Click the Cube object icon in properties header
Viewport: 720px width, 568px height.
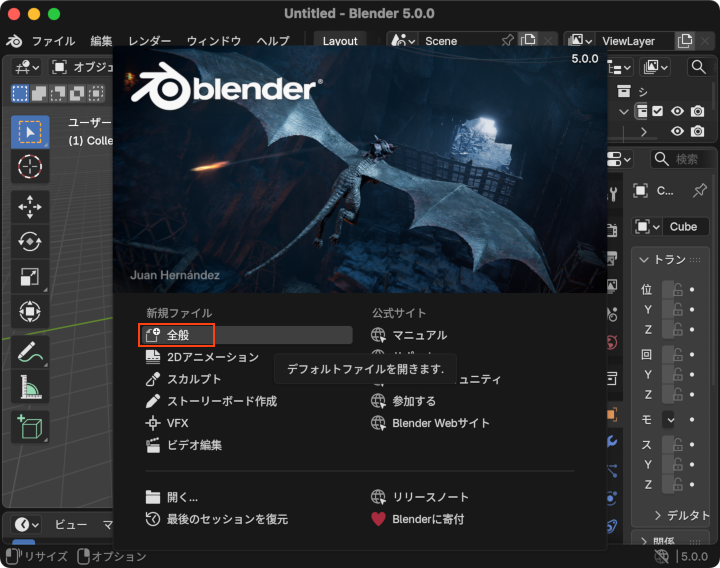click(641, 190)
